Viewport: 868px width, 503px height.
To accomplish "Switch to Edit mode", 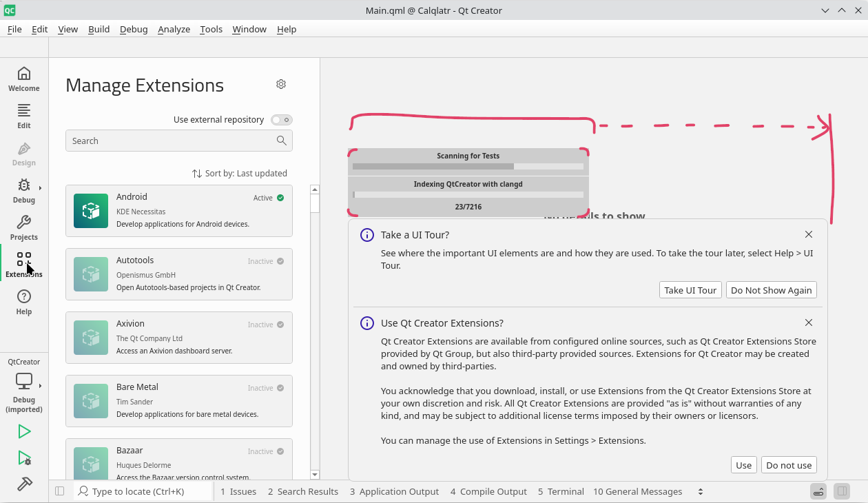I will click(x=24, y=116).
